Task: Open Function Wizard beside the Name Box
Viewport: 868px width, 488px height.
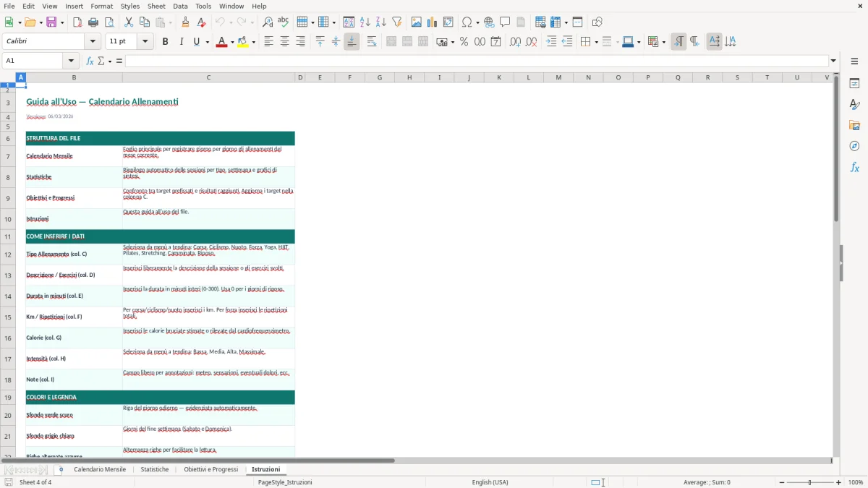Action: click(x=90, y=61)
